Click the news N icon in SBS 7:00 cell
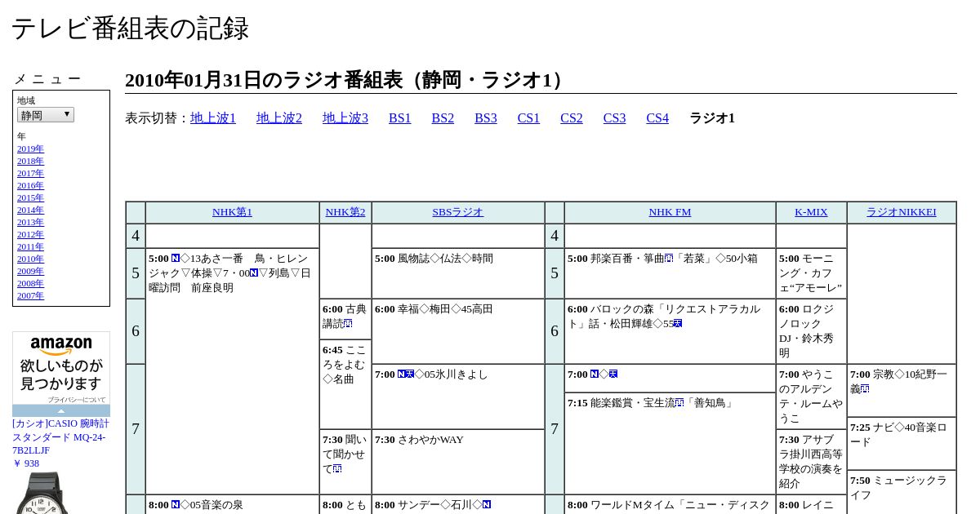This screenshot has width=980, height=514. tap(402, 374)
